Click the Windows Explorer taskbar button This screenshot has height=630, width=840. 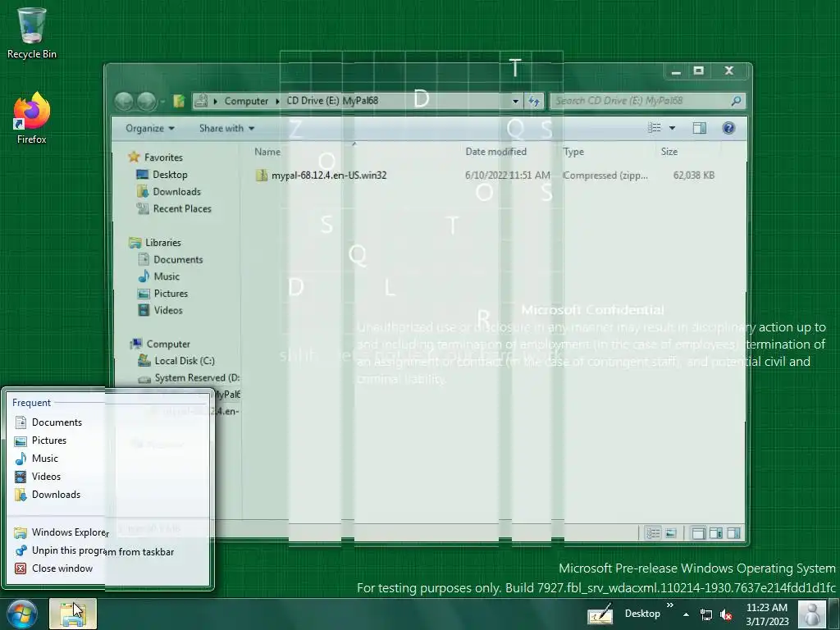tap(73, 614)
